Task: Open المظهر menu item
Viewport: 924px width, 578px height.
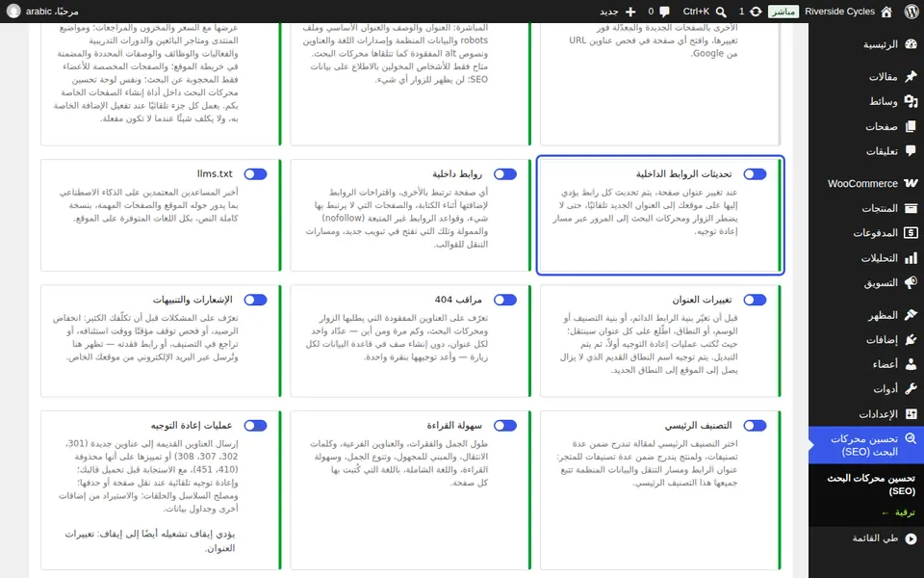Action: point(866,315)
